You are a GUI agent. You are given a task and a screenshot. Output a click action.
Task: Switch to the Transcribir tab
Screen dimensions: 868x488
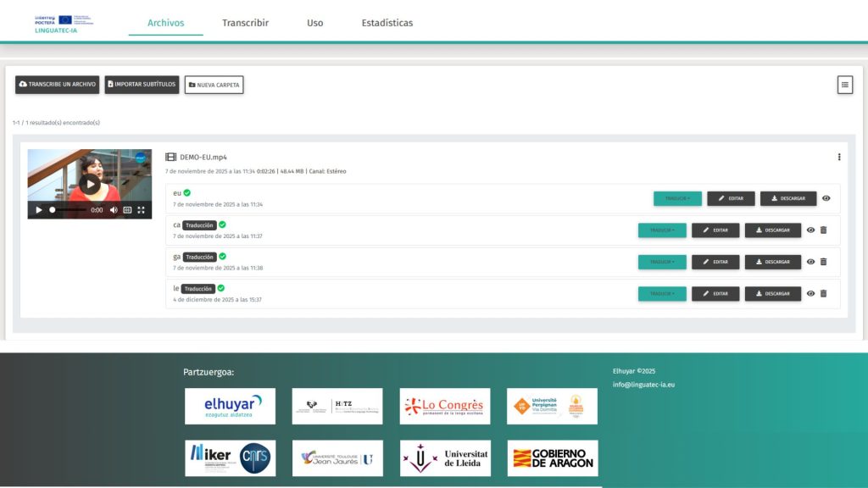245,23
